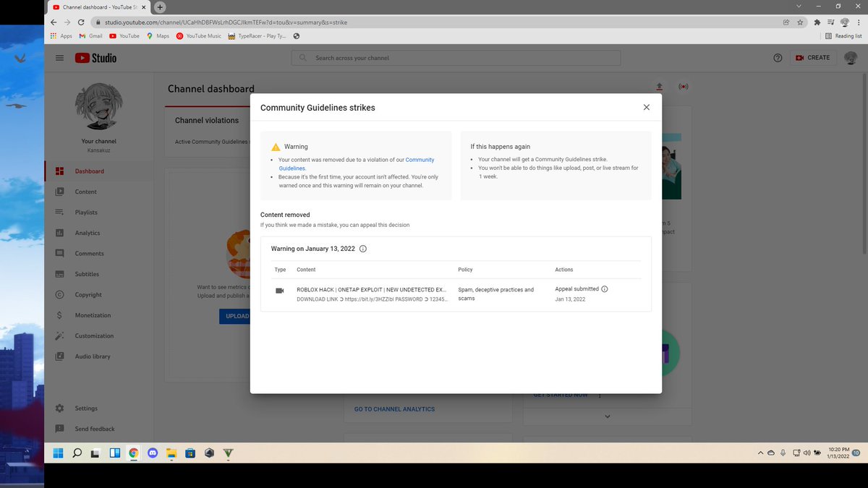Open Dashboard in the sidebar
The height and width of the screenshot is (488, 868).
tap(99, 171)
